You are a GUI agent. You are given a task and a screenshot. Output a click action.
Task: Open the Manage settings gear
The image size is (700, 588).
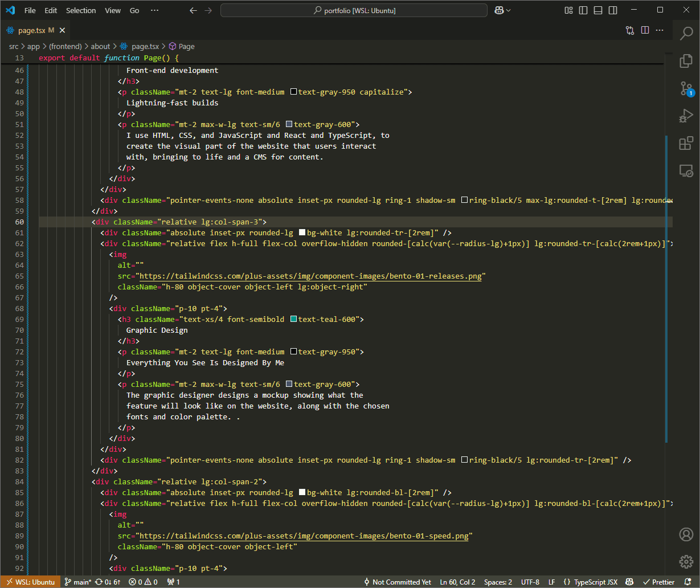click(686, 562)
